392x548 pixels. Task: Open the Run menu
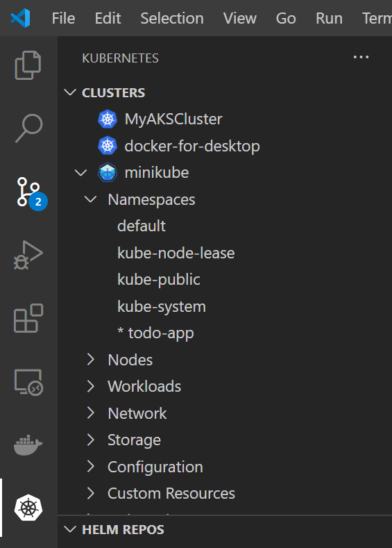329,18
